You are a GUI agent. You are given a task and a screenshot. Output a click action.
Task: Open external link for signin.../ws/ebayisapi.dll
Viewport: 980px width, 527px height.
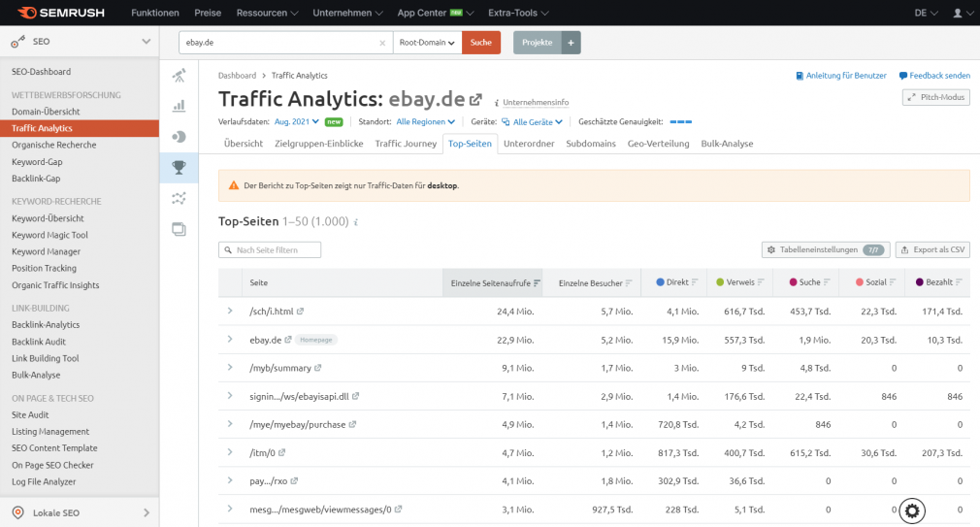[356, 396]
